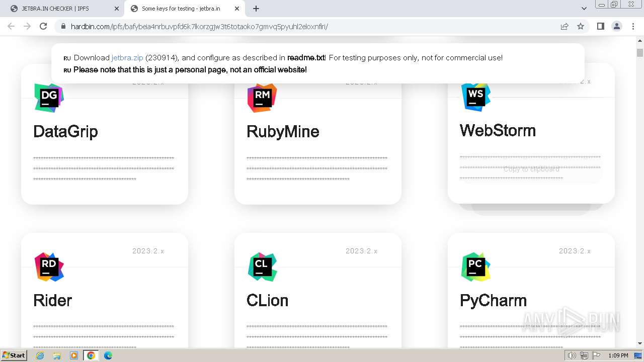
Task: Click the readme.txt bold text in the banner
Action: pyautogui.click(x=306, y=58)
